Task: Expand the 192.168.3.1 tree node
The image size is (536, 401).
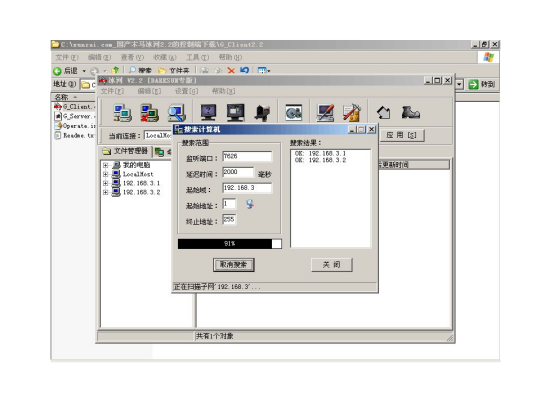Action: point(105,184)
